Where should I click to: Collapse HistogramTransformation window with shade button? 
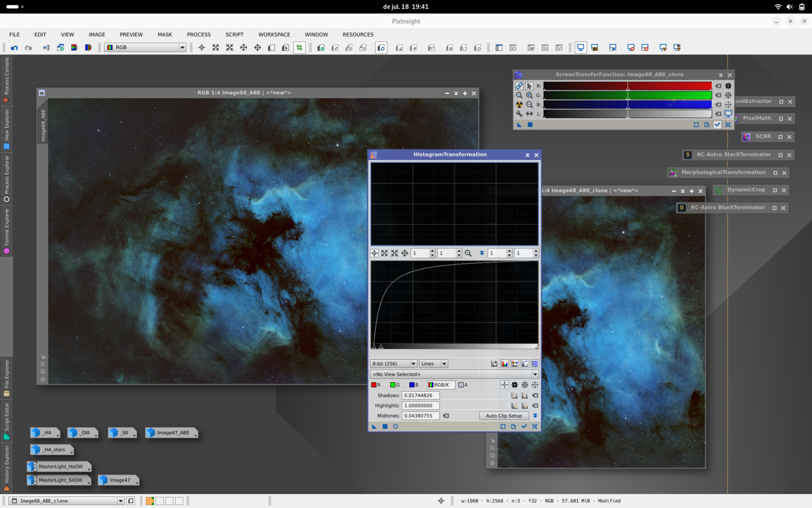pos(527,155)
